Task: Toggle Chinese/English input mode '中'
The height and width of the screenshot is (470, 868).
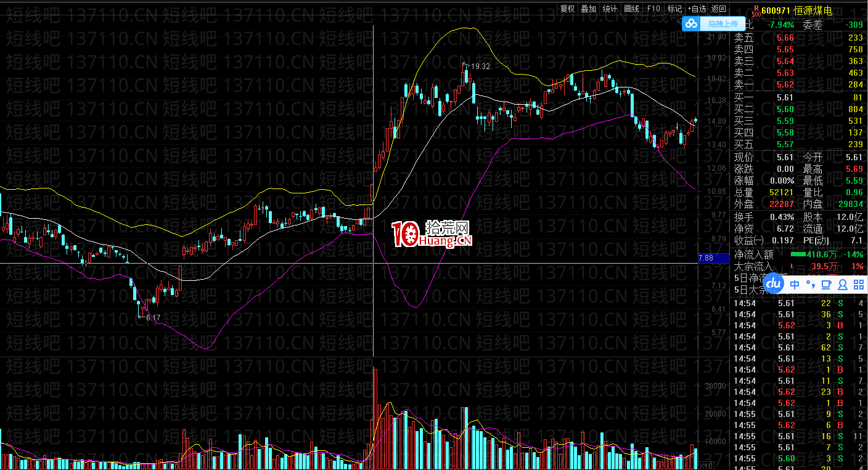Action: point(795,285)
